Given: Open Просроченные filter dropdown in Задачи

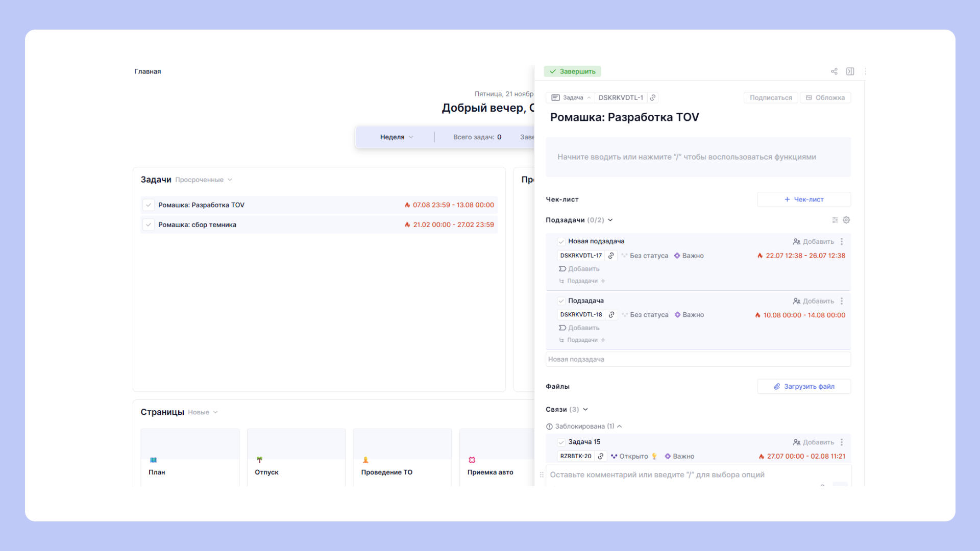Looking at the screenshot, I should point(203,180).
